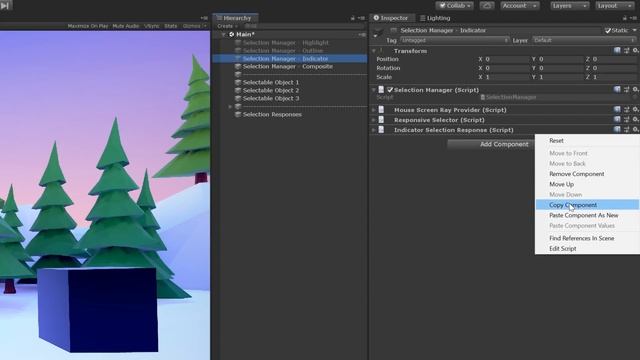The height and width of the screenshot is (360, 640).
Task: Toggle the Hierarchy panel lock icon
Action: click(x=353, y=18)
